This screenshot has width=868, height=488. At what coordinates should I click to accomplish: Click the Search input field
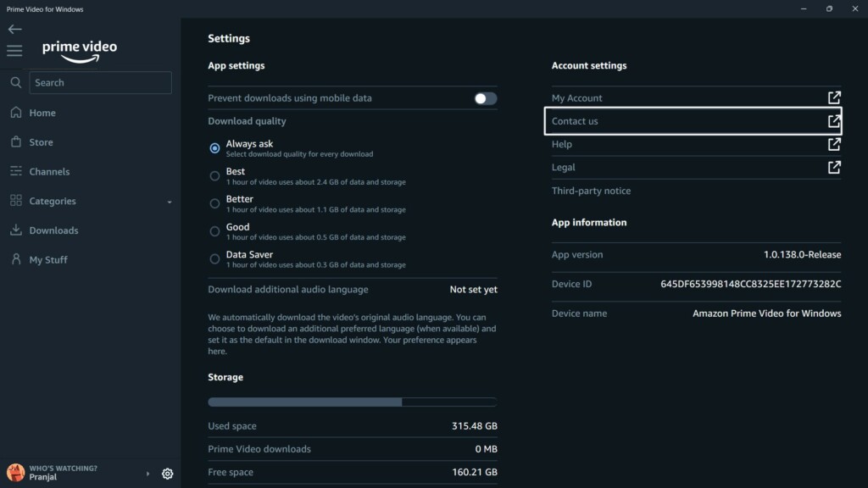pos(100,83)
